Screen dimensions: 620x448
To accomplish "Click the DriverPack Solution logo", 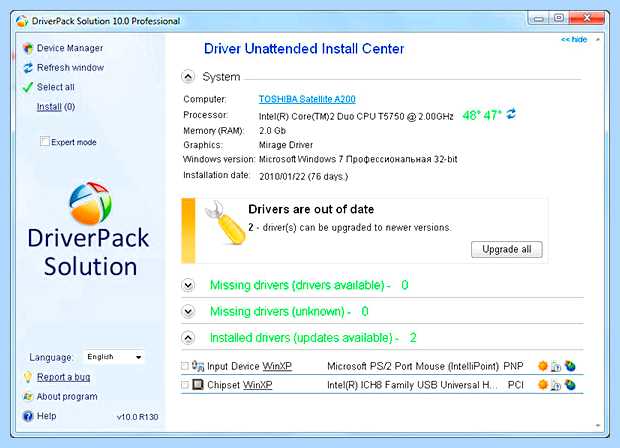I will coord(89,230).
